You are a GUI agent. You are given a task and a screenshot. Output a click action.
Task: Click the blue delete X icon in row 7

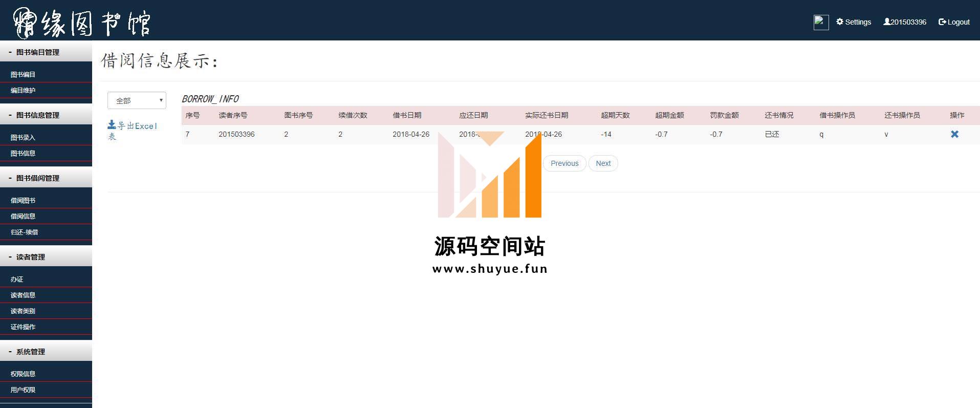pos(954,134)
